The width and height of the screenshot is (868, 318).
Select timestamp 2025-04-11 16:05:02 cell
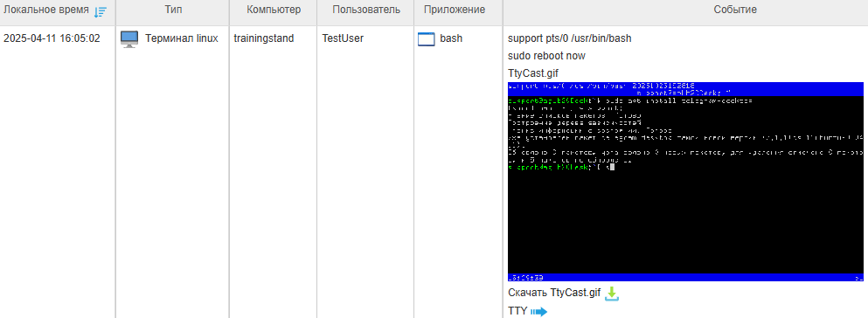tap(52, 38)
